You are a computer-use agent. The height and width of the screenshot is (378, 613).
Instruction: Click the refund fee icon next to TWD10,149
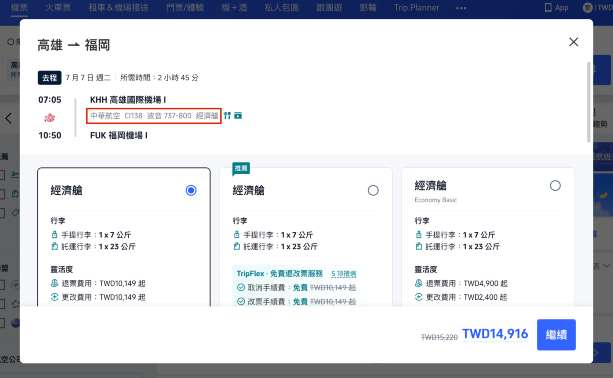pos(55,283)
